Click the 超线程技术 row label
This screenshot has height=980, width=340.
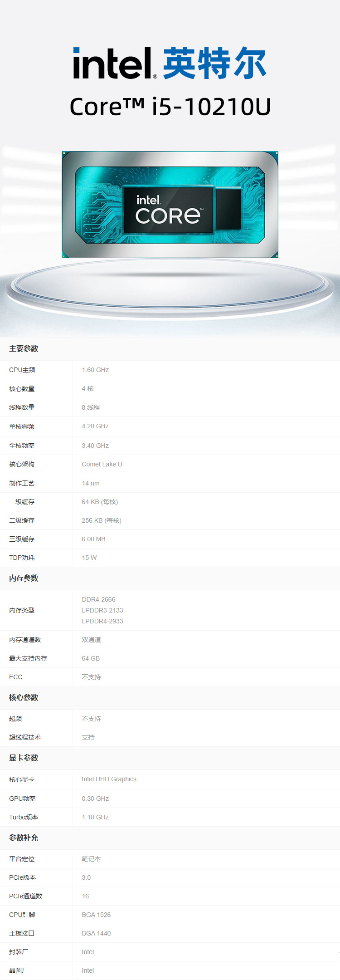pyautogui.click(x=25, y=737)
